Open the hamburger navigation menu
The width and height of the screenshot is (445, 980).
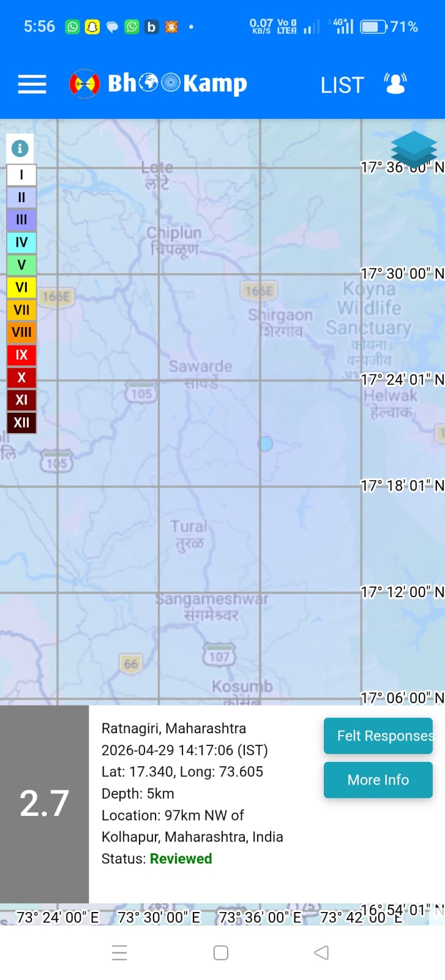pyautogui.click(x=32, y=84)
